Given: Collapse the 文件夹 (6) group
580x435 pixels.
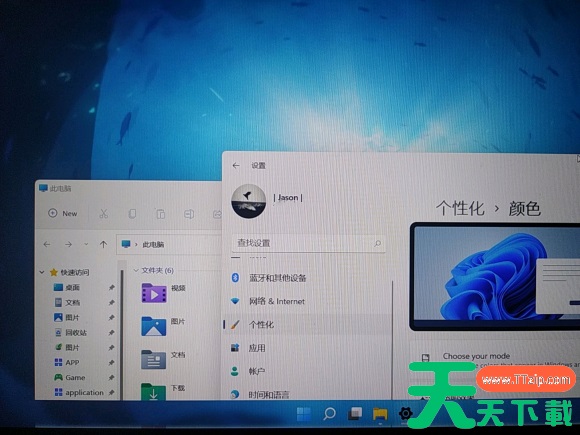Looking at the screenshot, I should point(136,270).
